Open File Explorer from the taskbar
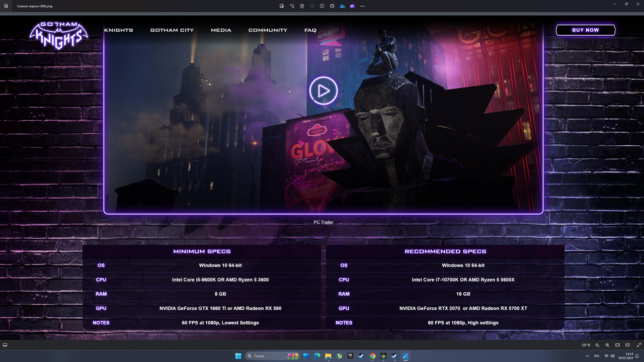Screen dimensions: 644x362 (x=328, y=356)
